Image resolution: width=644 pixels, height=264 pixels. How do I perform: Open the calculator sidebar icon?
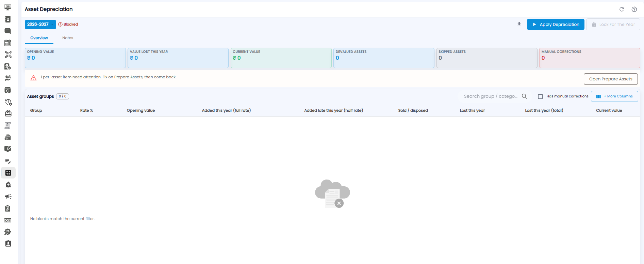click(x=8, y=173)
